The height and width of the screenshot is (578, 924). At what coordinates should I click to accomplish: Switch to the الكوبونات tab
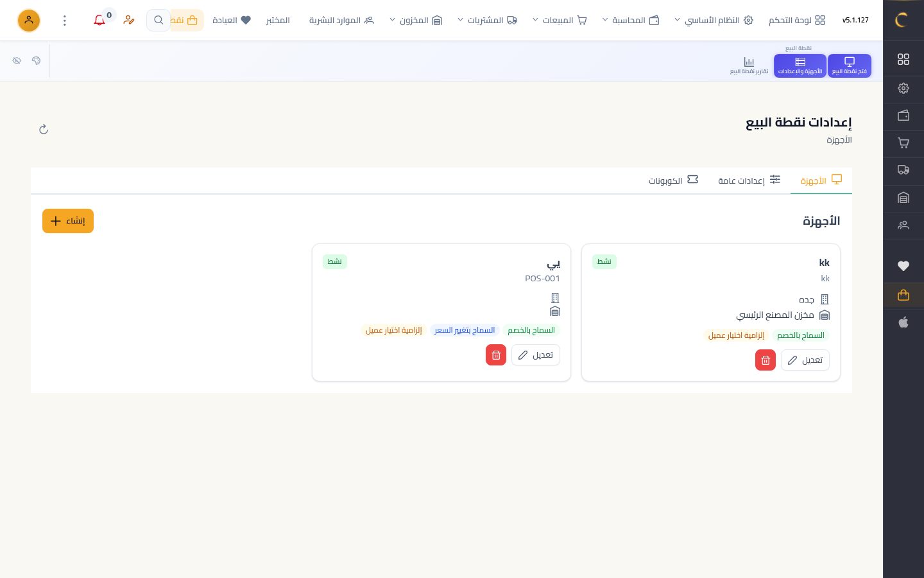click(673, 180)
